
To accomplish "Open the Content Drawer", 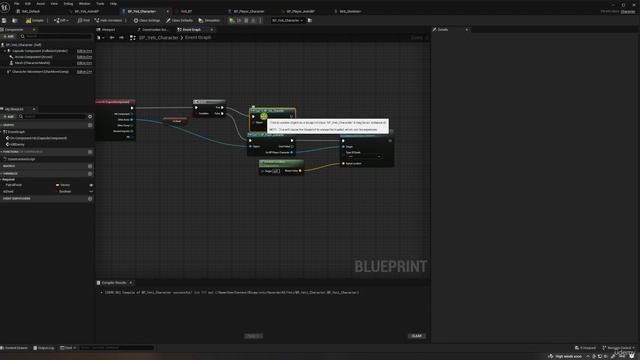I will (14, 348).
